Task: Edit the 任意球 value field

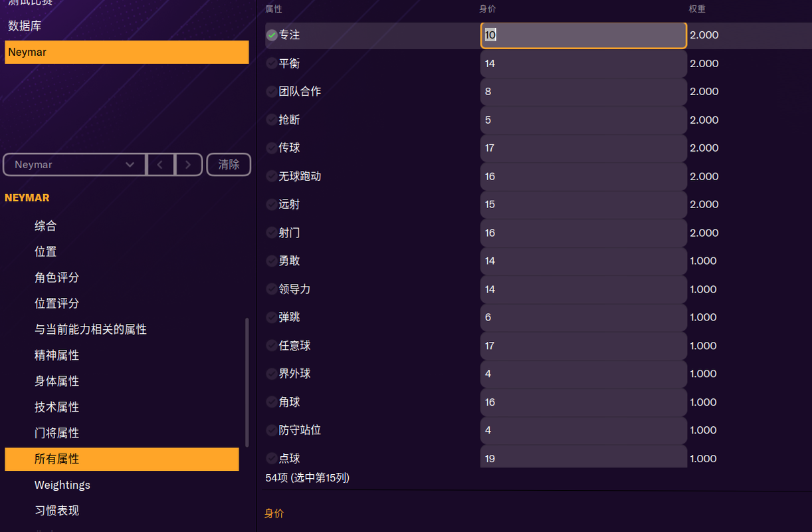Action: [583, 346]
